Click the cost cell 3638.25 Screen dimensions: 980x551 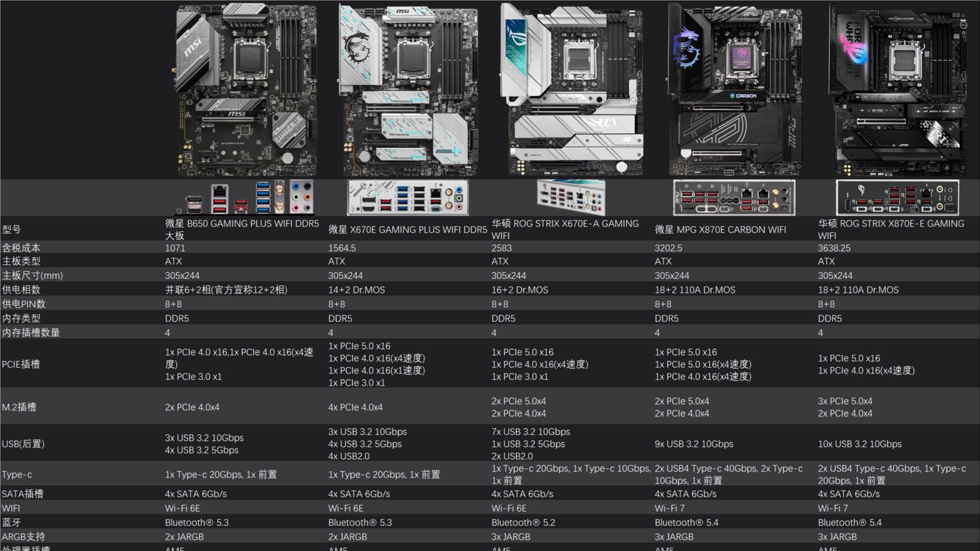coord(834,248)
